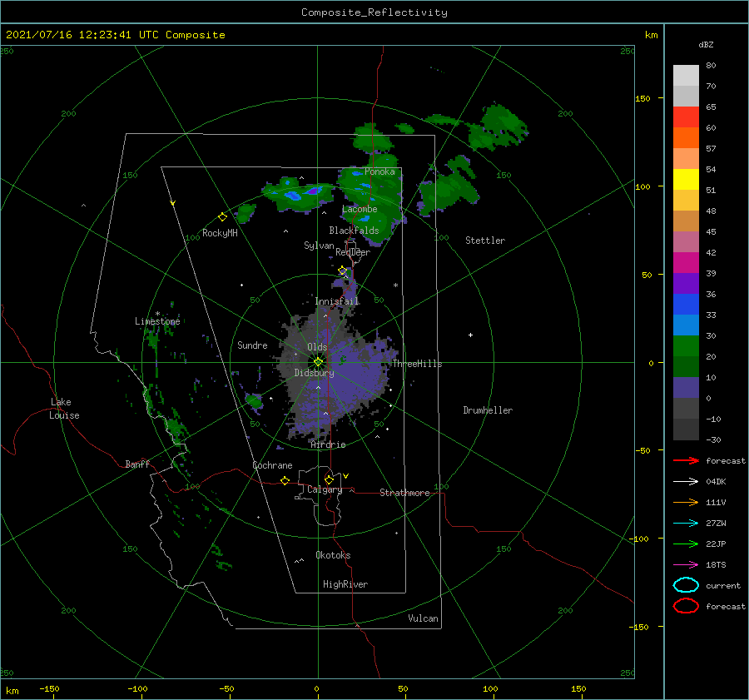Click the Blackfalds city label

tap(354, 231)
